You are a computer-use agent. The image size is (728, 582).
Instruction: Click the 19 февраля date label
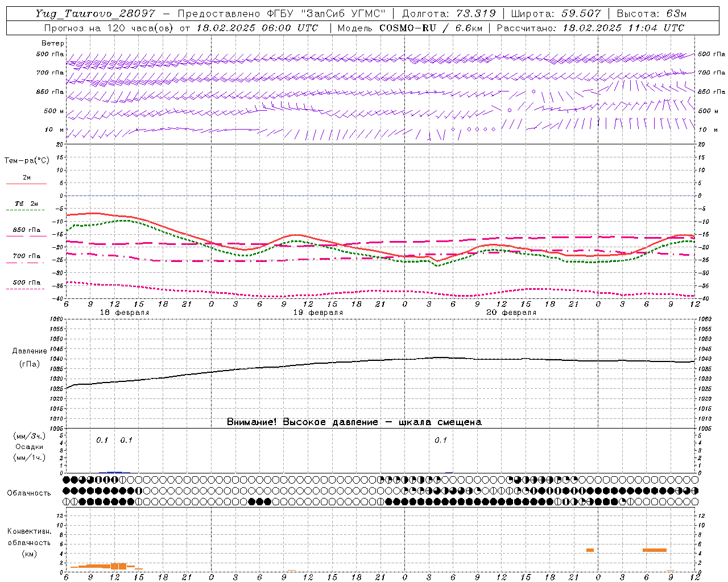coord(318,313)
